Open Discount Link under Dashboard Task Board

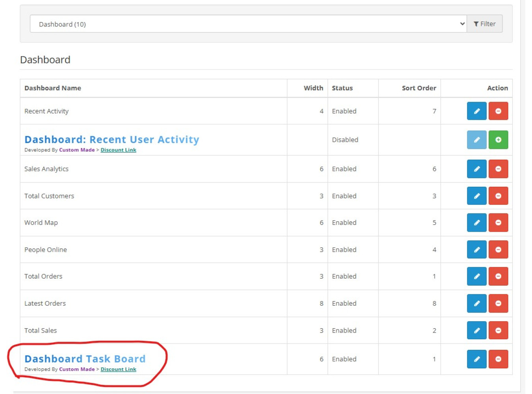tap(118, 370)
